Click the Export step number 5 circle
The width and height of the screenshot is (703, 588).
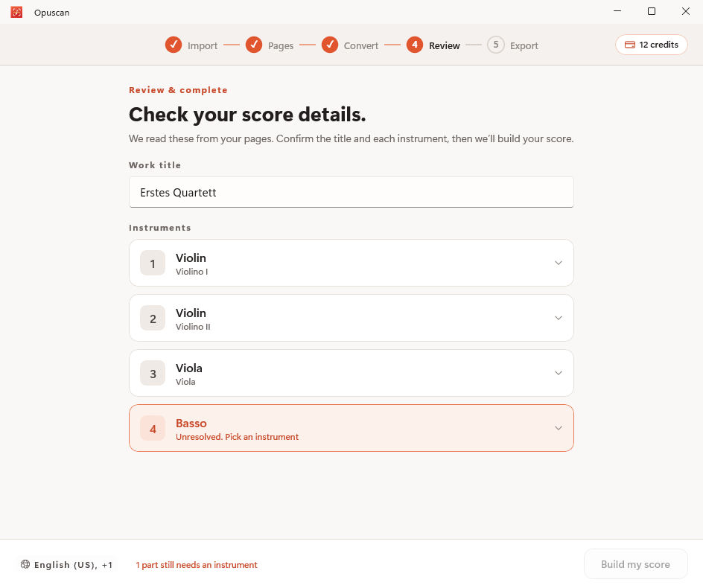496,45
